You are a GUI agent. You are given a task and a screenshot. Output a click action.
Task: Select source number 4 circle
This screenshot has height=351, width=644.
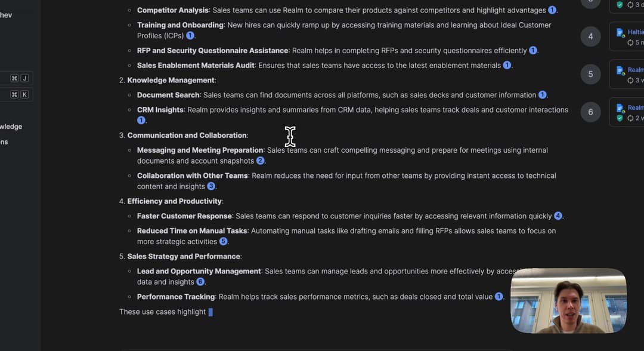[590, 36]
